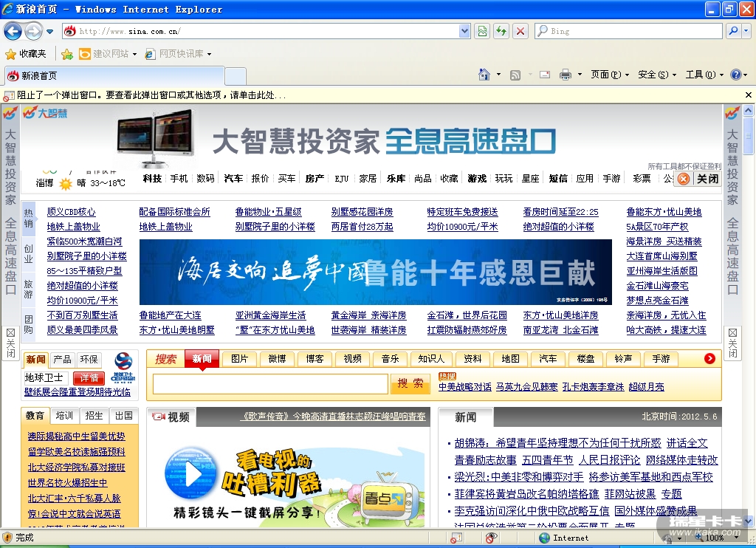This screenshot has width=756, height=548.
Task: Click the search magnifier button
Action: coord(733,31)
